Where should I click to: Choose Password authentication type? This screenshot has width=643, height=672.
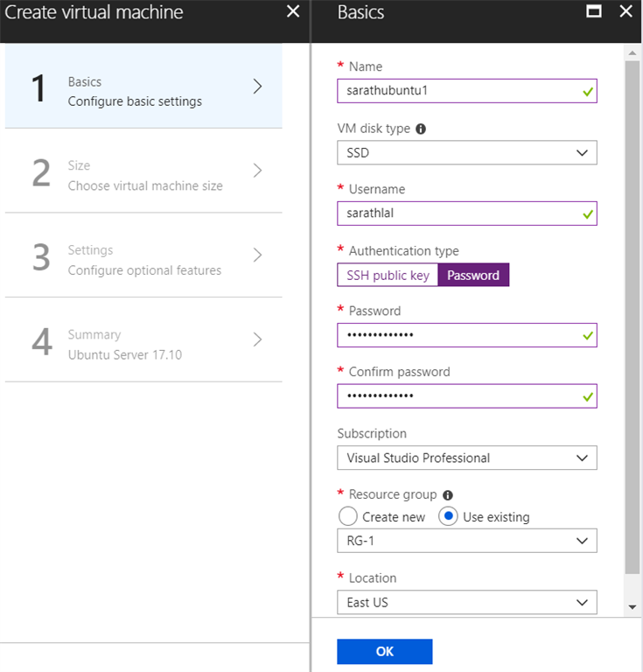[473, 276]
